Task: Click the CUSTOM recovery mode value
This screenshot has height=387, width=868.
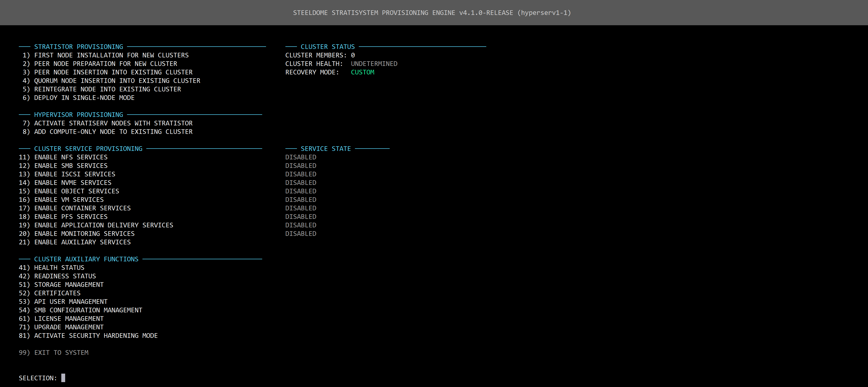Action: pos(362,72)
